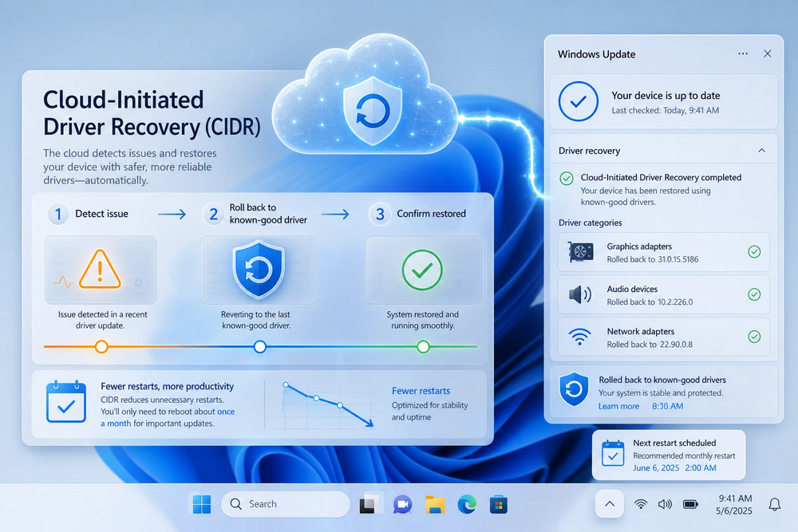Click the audio devices speaker icon
The width and height of the screenshot is (798, 532).
pyautogui.click(x=579, y=294)
